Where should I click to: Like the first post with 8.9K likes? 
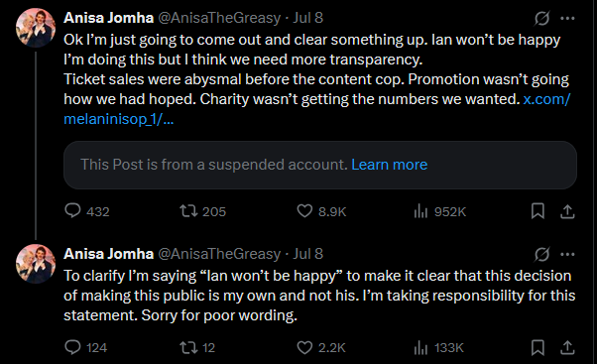[321, 211]
